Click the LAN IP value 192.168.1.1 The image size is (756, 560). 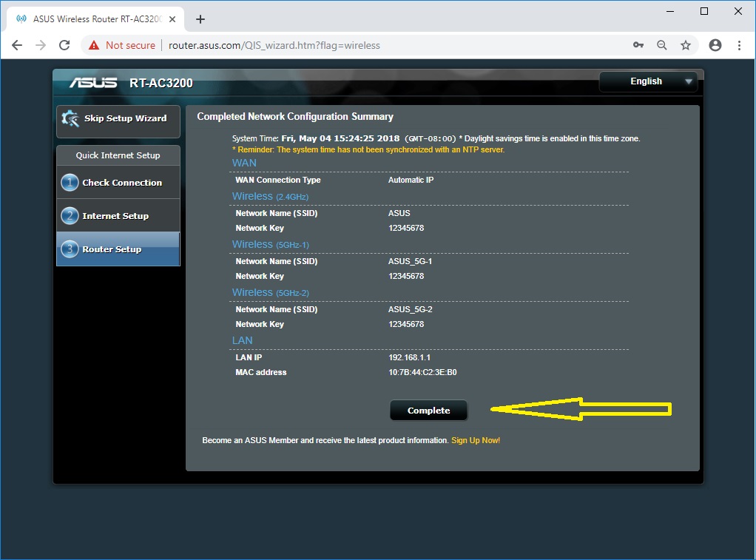(x=409, y=357)
